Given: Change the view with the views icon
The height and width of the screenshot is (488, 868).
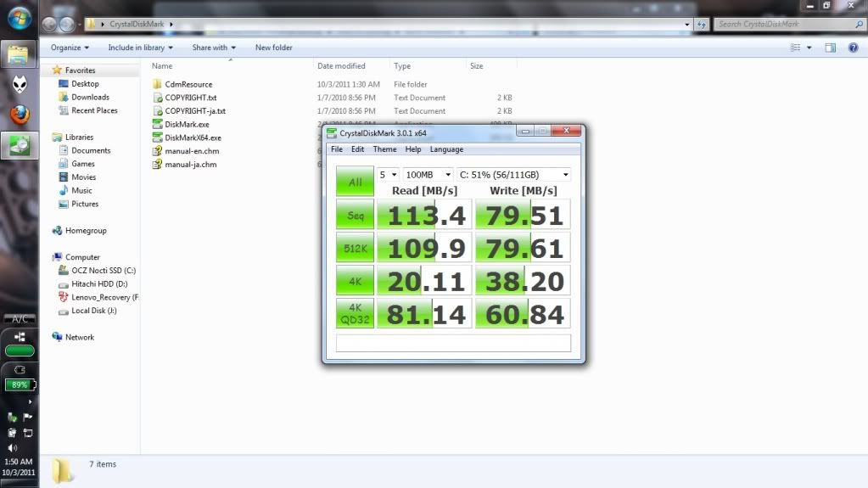Looking at the screenshot, I should pyautogui.click(x=796, y=48).
